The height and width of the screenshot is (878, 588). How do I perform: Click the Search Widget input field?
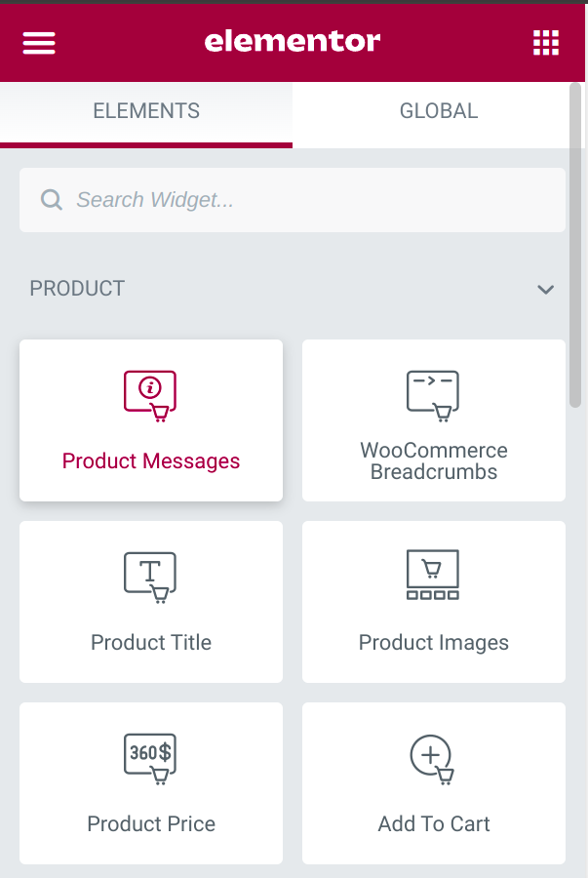293,200
